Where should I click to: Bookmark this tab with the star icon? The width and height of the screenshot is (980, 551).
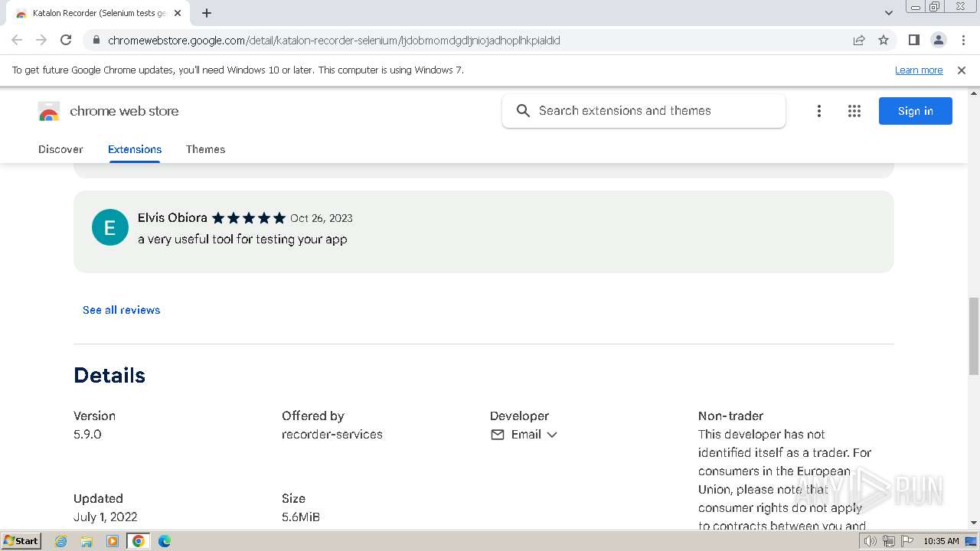tap(884, 40)
